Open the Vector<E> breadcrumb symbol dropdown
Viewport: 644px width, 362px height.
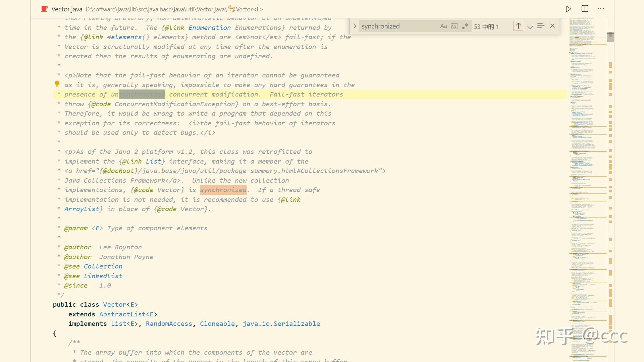[x=249, y=9]
